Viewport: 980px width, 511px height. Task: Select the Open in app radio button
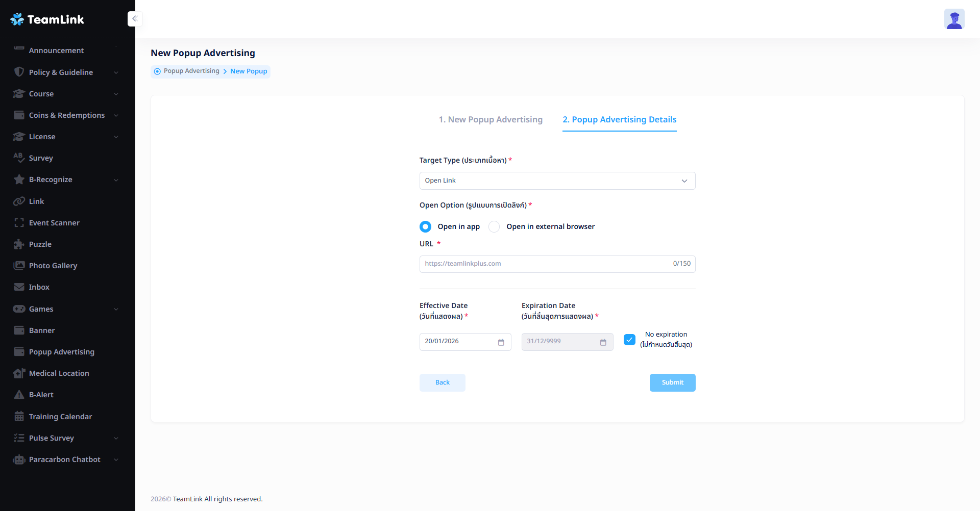[x=425, y=226]
